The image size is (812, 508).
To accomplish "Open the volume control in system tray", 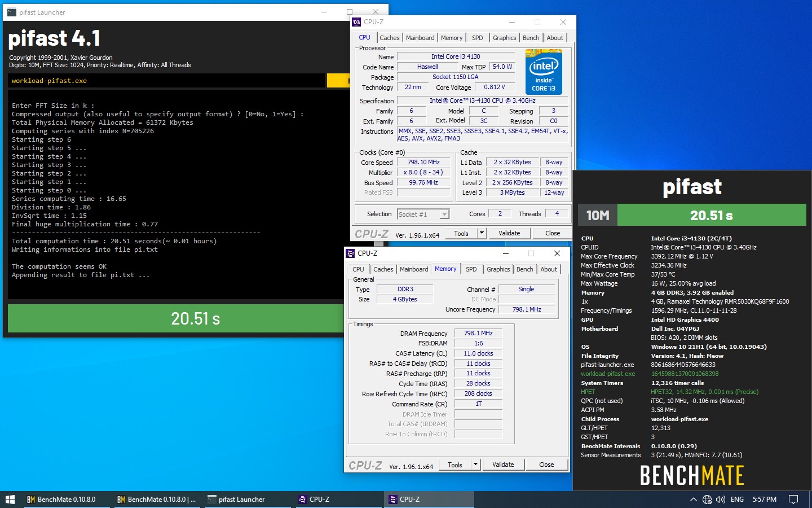I will (x=721, y=500).
